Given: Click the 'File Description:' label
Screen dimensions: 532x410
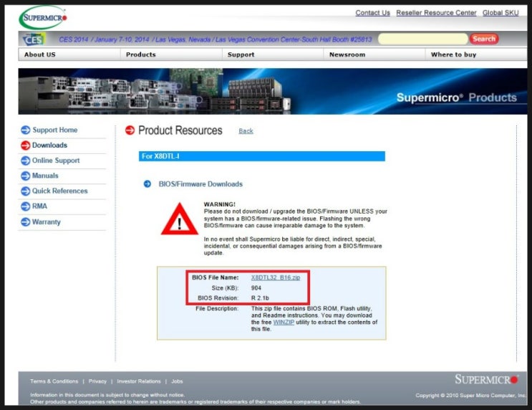Looking at the screenshot, I should pyautogui.click(x=217, y=308).
